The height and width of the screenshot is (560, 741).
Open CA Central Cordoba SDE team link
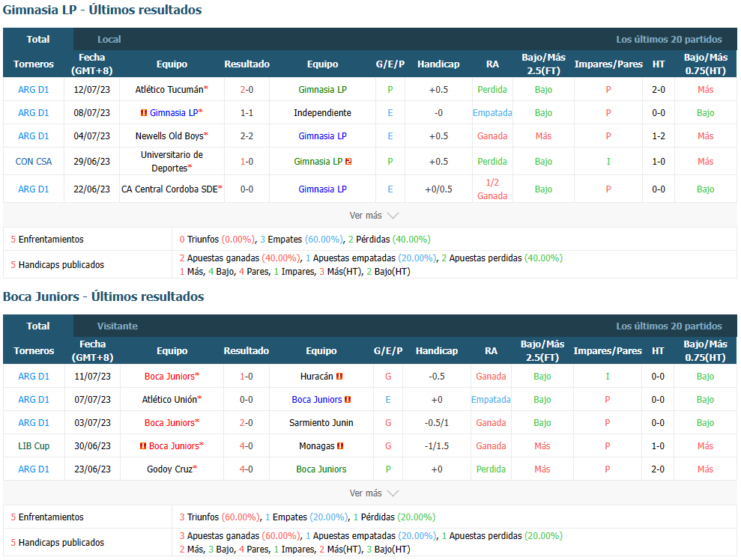point(169,189)
